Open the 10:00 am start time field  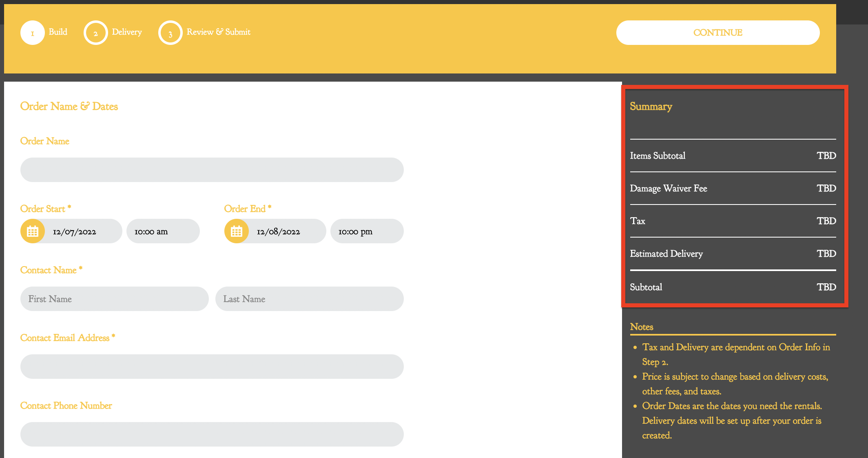[163, 231]
